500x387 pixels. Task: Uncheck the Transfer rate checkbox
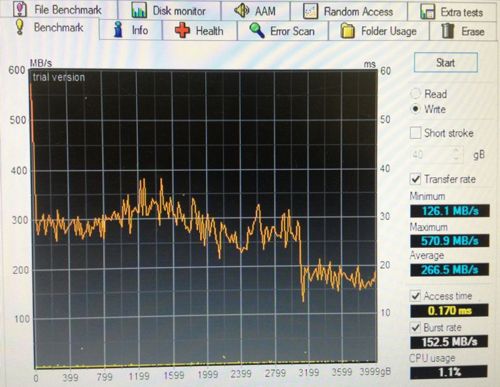[x=415, y=179]
